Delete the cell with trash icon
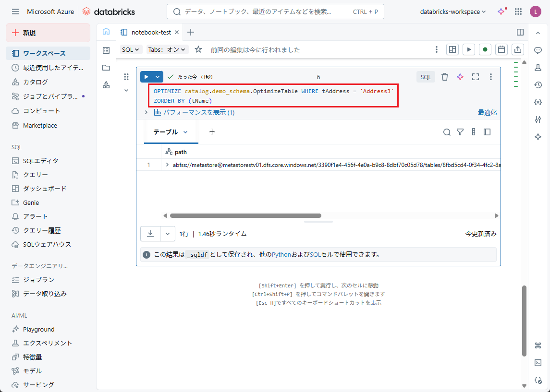Image resolution: width=550 pixels, height=392 pixels. click(x=445, y=77)
